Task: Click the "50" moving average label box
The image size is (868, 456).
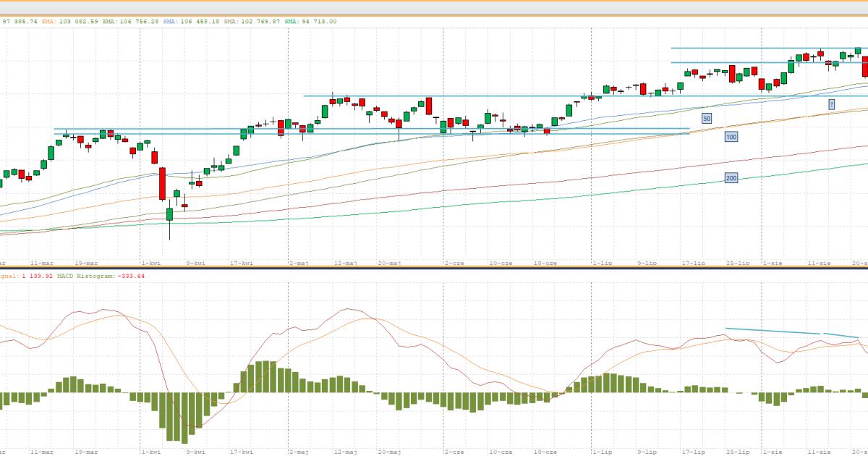Action: 707,117
